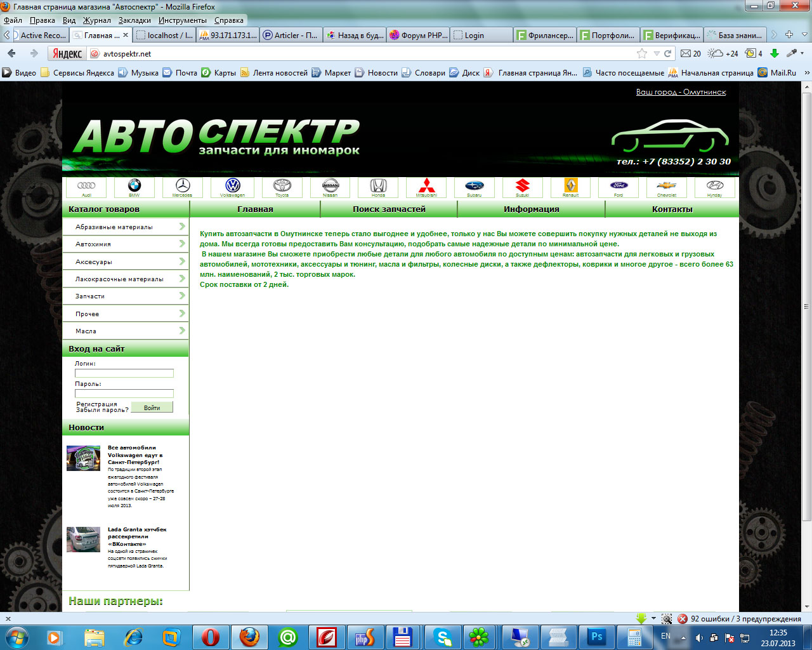Open Skype from the taskbar
812x650 pixels.
[442, 637]
